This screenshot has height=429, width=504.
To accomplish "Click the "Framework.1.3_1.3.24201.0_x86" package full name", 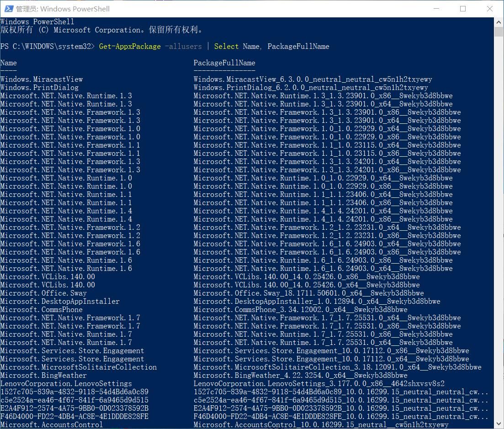I will pyautogui.click(x=327, y=169).
